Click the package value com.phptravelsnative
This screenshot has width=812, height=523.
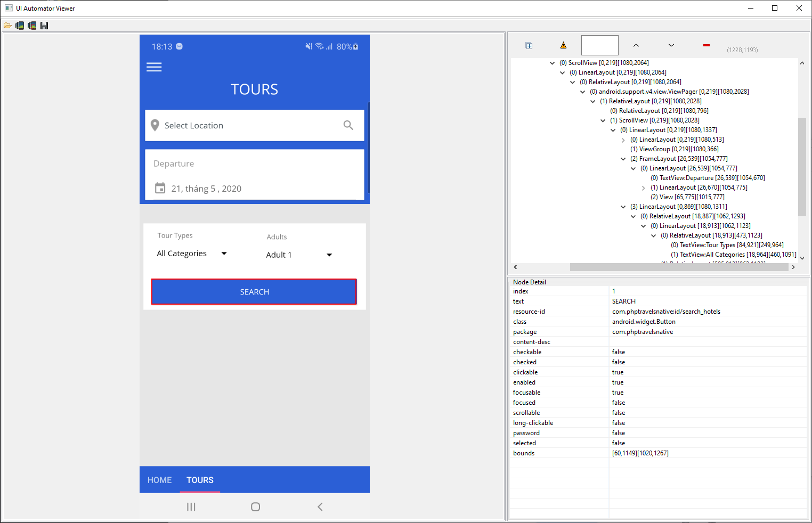pos(643,332)
